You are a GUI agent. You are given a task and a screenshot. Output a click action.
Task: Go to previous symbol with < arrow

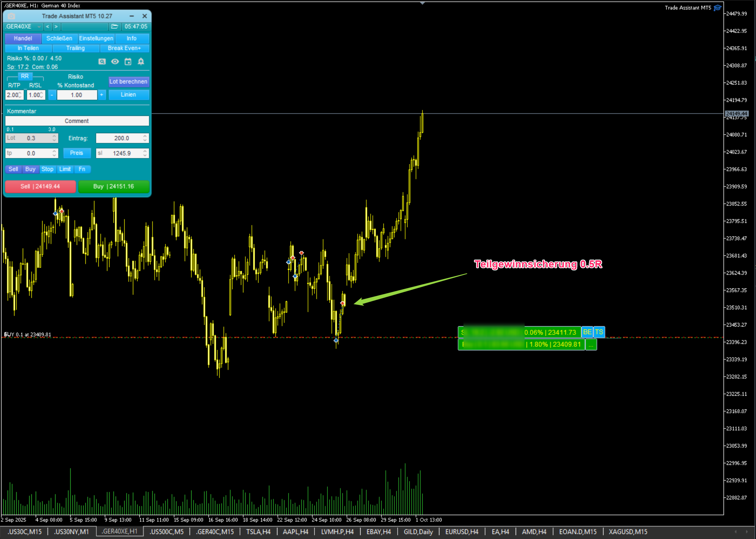(47, 27)
